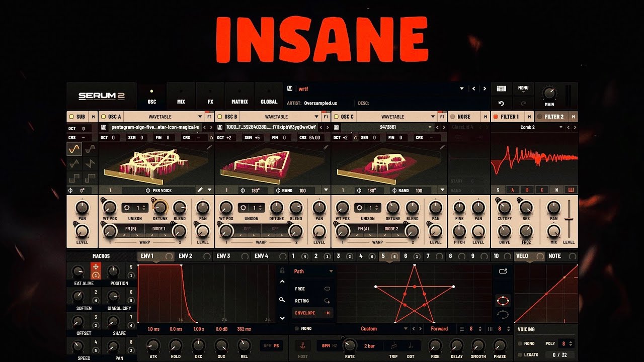Select the triangle sub waveform

point(74,163)
